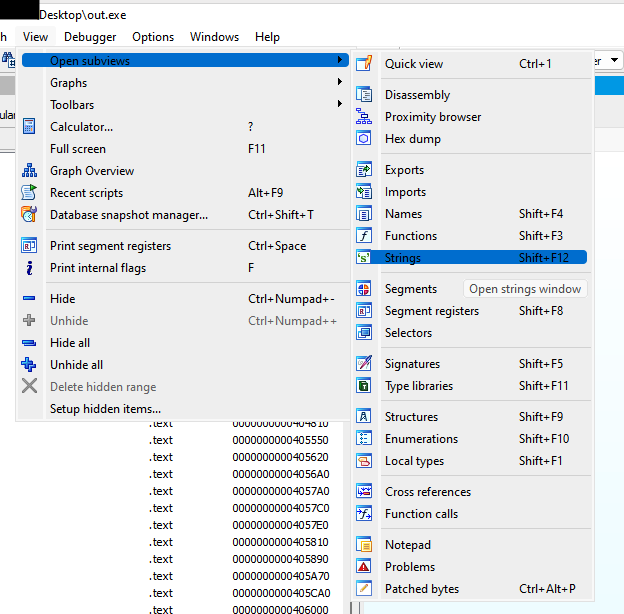The height and width of the screenshot is (614, 624).
Task: Choose Hide all from the menu
Action: click(x=185, y=343)
